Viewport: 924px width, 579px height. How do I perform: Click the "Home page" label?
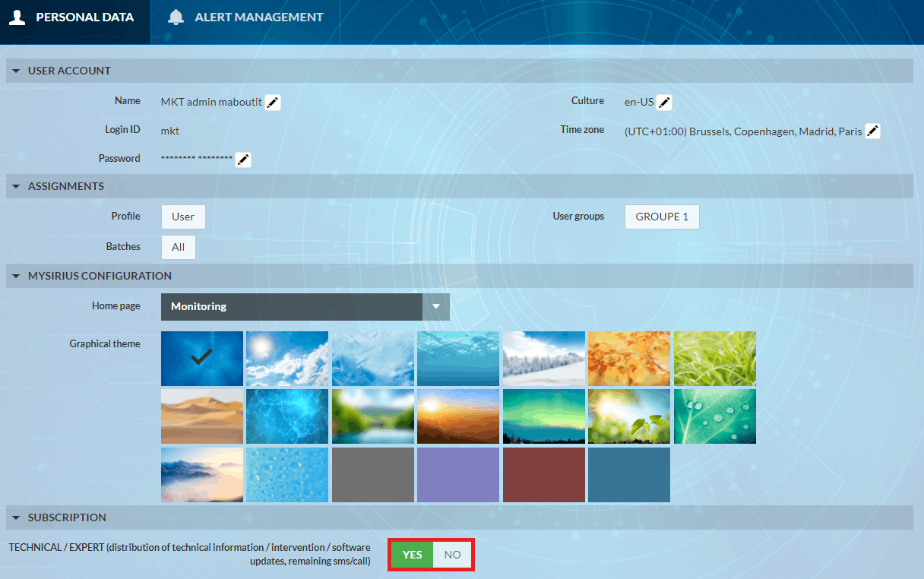[116, 305]
